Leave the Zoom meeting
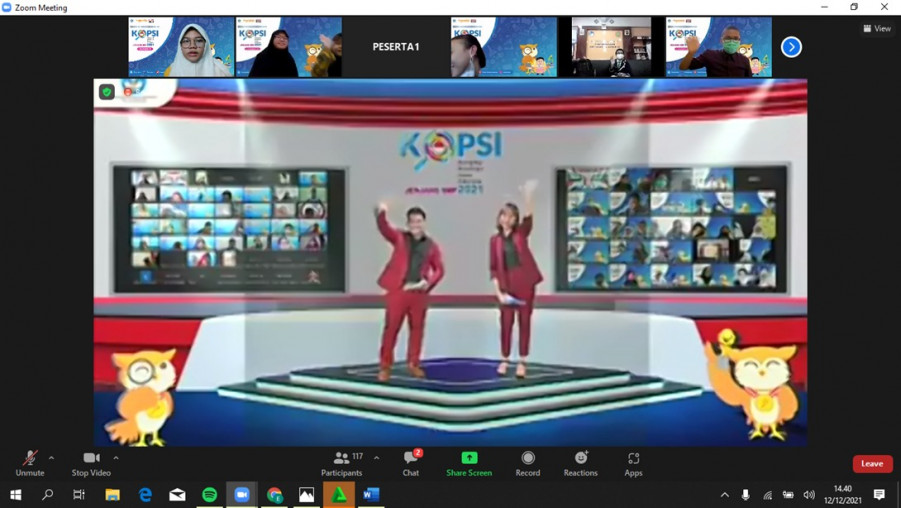Viewport: 901px width, 508px height. click(872, 464)
